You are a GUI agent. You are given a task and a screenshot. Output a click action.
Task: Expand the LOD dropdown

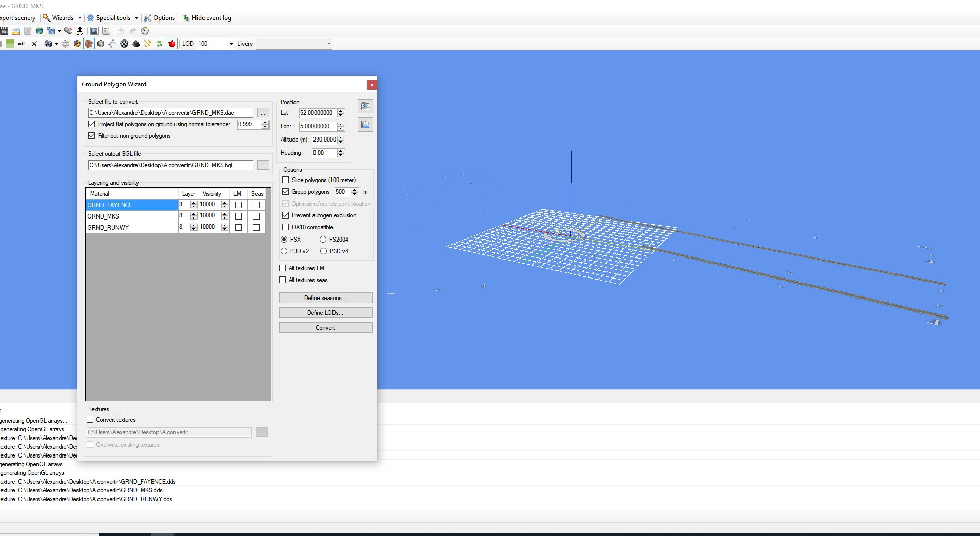point(231,44)
